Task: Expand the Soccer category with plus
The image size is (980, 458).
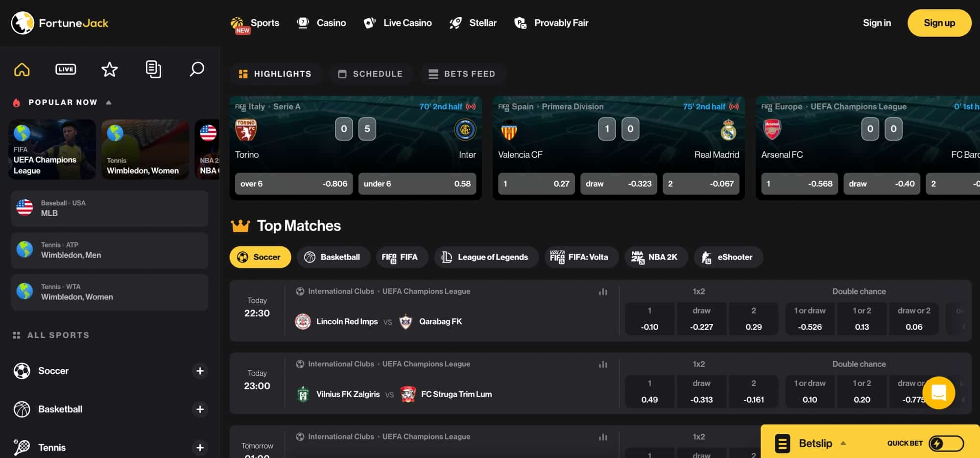Action: click(200, 371)
